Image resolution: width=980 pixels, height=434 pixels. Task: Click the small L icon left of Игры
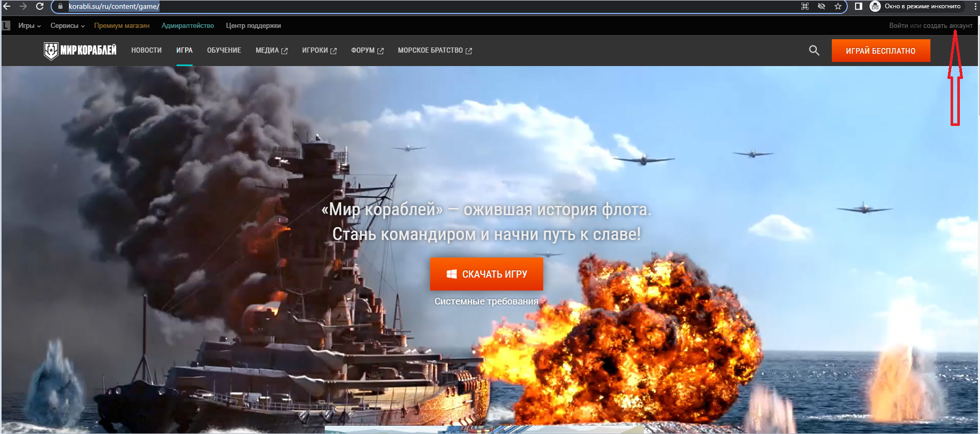click(x=6, y=26)
